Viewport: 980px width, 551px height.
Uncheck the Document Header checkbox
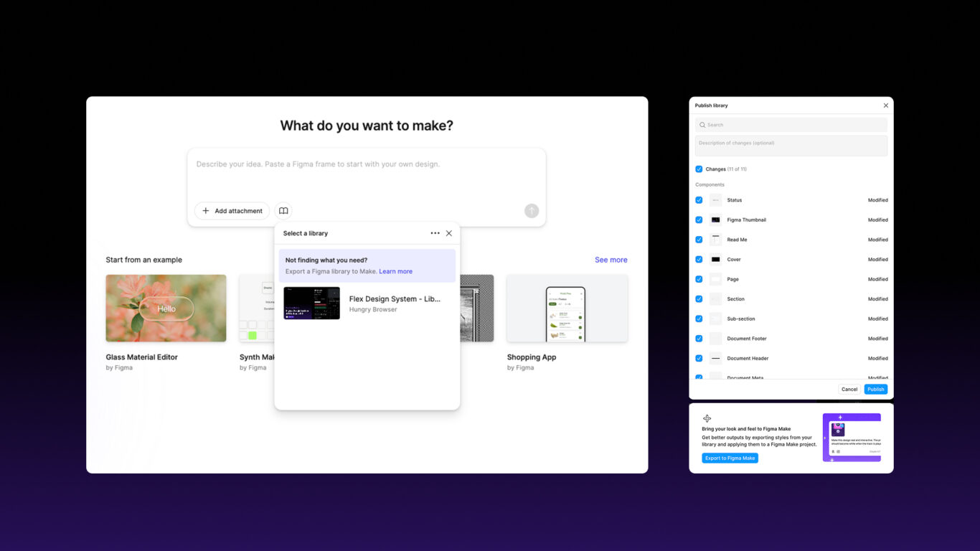(698, 358)
